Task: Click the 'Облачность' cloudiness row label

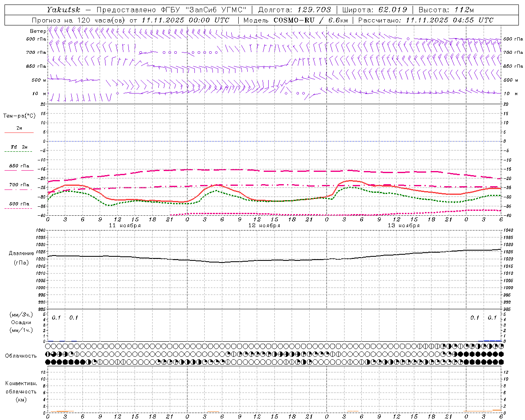Action: tap(21, 356)
